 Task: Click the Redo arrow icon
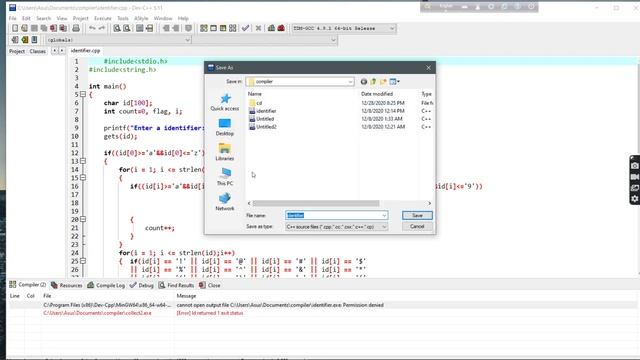[102, 28]
